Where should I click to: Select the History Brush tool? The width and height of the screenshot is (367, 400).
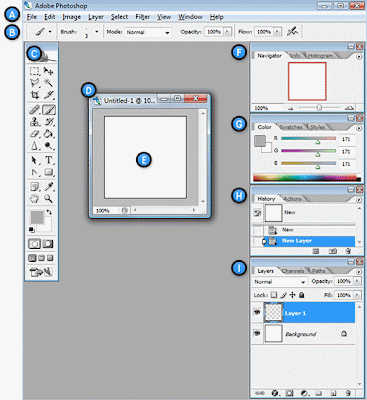[49, 122]
